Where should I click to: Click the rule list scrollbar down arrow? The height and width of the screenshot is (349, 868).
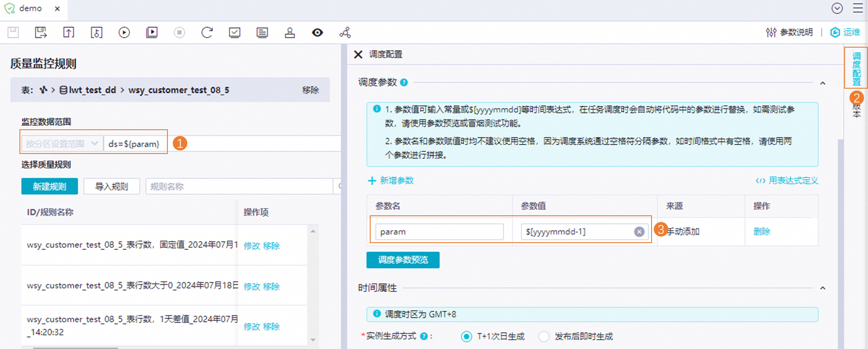(313, 340)
